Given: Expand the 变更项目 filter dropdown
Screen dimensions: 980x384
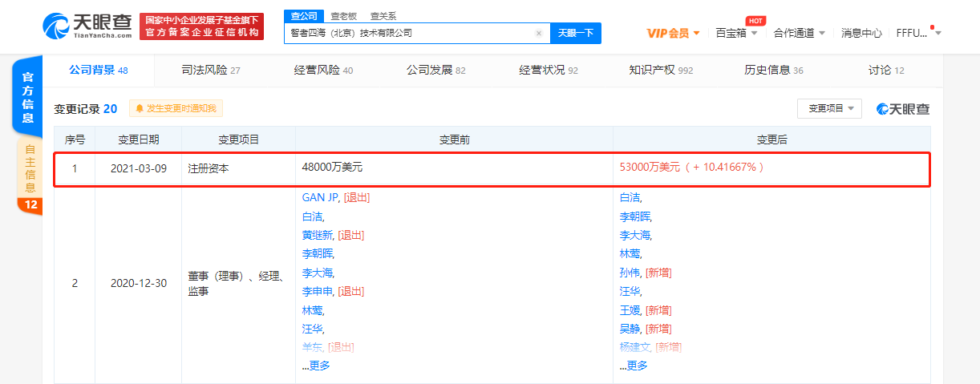Looking at the screenshot, I should coord(829,108).
